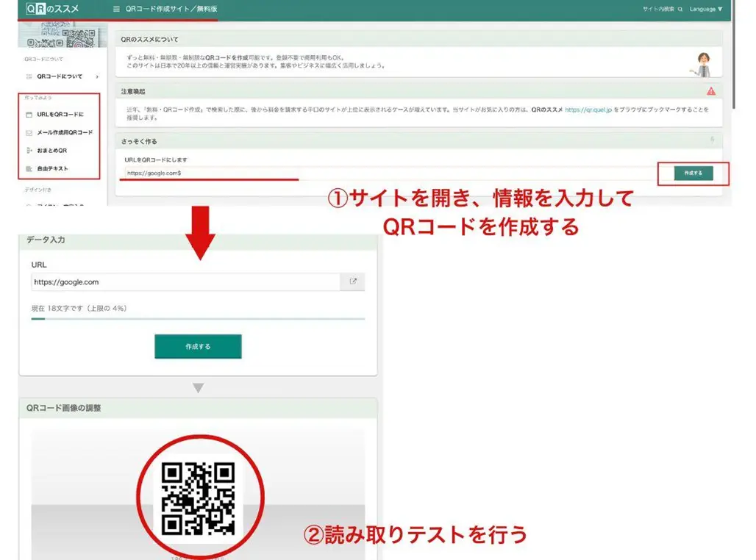The image size is (756, 560).
Task: Open the hamburger menu in the header
Action: tap(116, 9)
